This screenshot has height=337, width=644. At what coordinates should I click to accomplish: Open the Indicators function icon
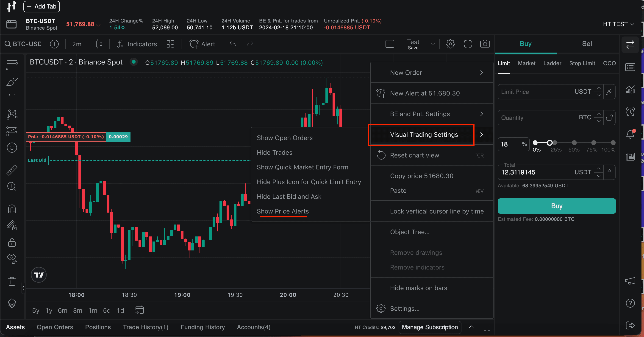click(x=120, y=44)
